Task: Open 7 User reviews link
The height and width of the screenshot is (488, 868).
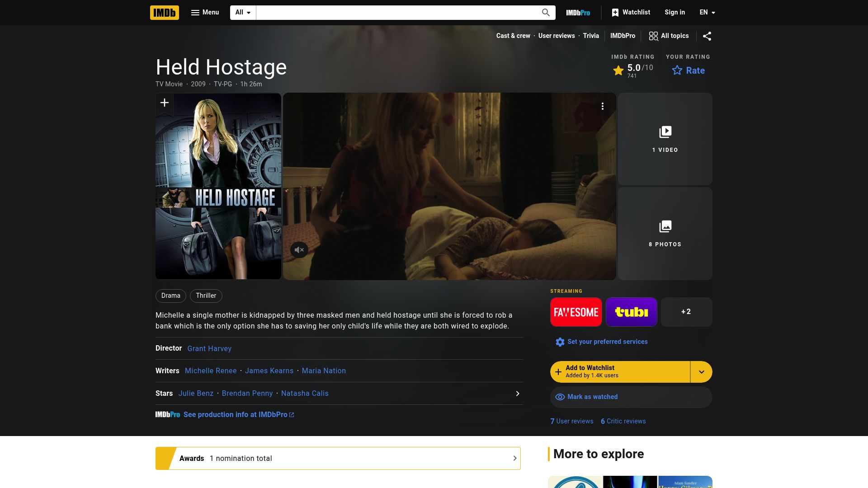Action: tap(571, 421)
